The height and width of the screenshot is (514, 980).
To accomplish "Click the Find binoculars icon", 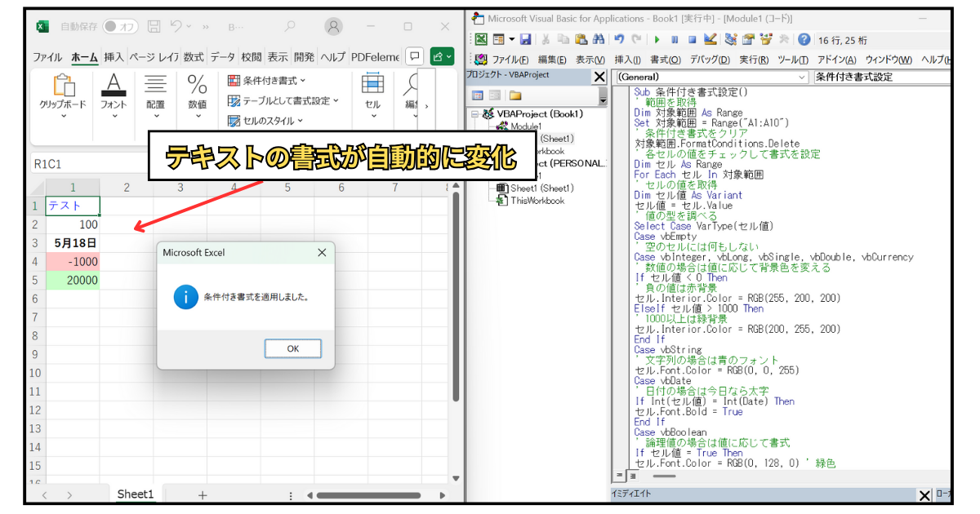I will 599,39.
